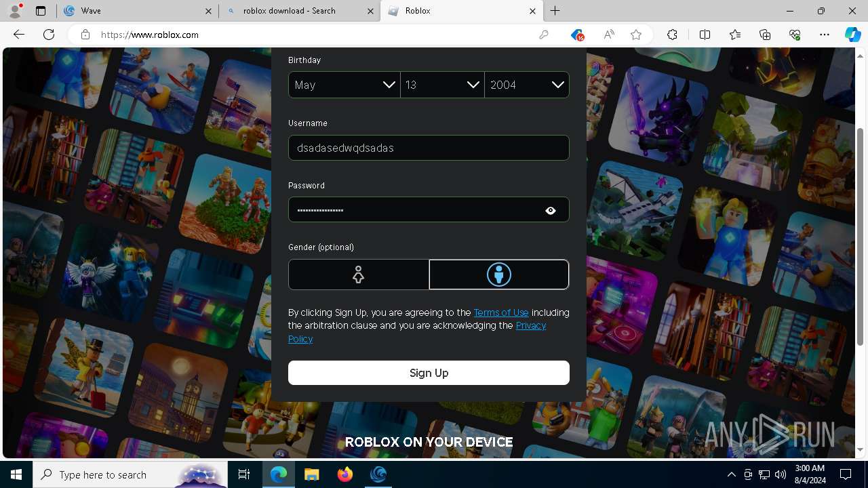Click the scrollbar down arrow
868x488 pixels.
(861, 449)
